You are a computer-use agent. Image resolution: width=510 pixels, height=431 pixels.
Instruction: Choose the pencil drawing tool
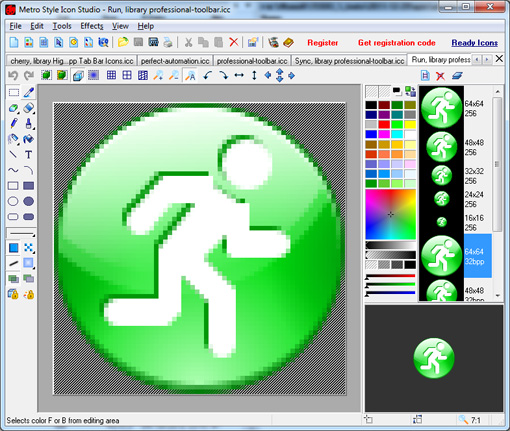point(13,123)
